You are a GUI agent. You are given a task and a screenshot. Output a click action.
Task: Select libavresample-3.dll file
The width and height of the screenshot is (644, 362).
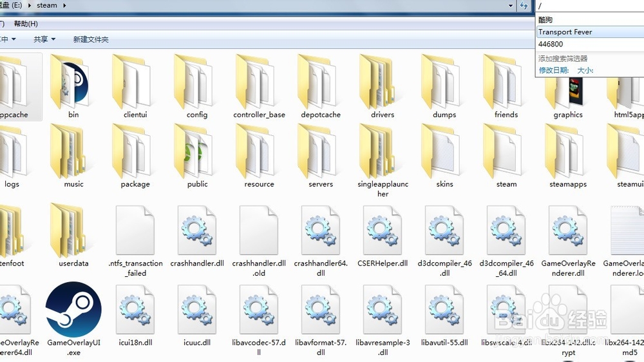point(383,319)
